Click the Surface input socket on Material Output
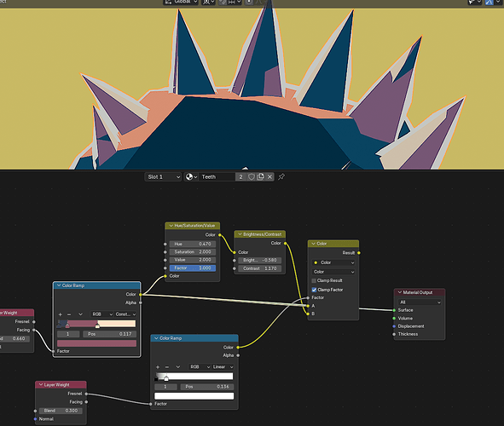 point(394,310)
